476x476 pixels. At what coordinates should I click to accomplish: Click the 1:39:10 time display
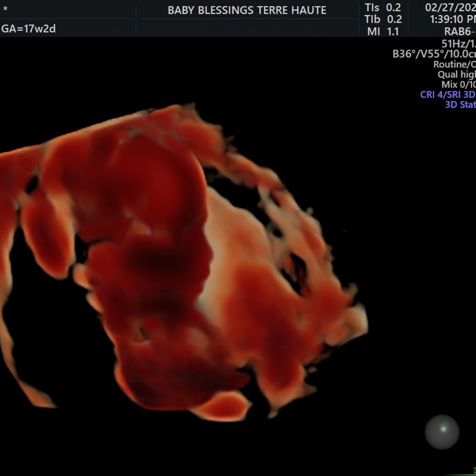453,19
